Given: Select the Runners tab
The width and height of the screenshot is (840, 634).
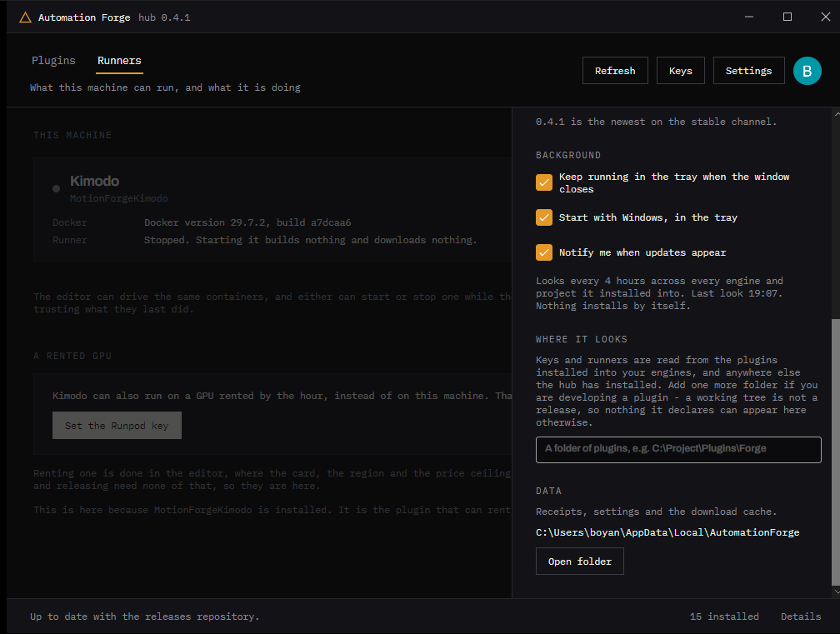Looking at the screenshot, I should 119,61.
